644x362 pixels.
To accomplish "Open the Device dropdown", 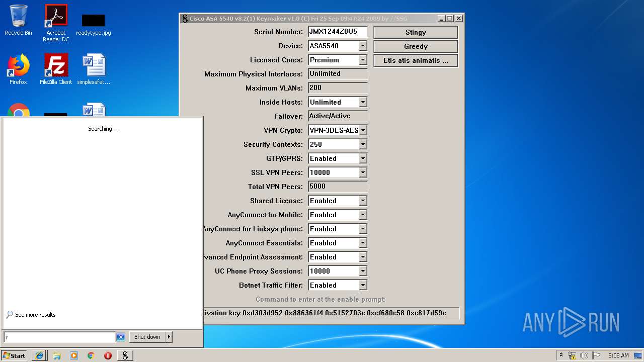I will [x=363, y=46].
